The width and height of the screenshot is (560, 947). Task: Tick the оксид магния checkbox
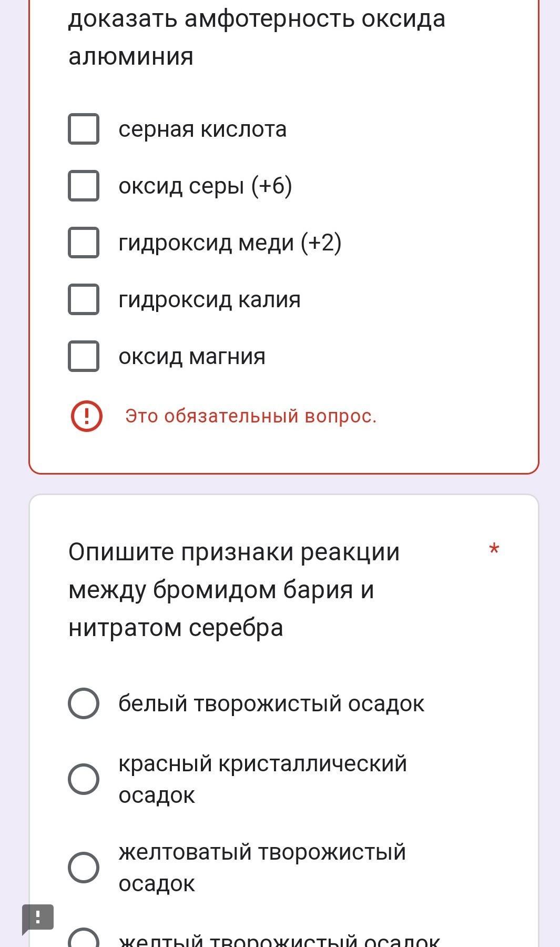84,356
